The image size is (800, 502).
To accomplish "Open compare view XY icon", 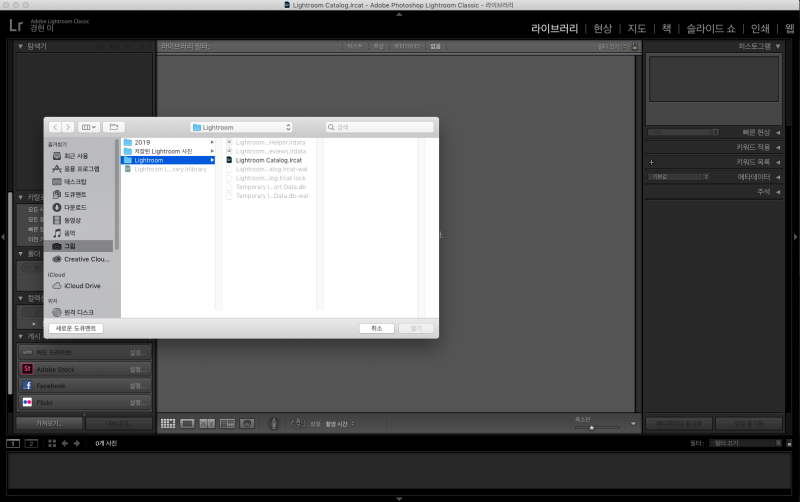I will coord(207,423).
